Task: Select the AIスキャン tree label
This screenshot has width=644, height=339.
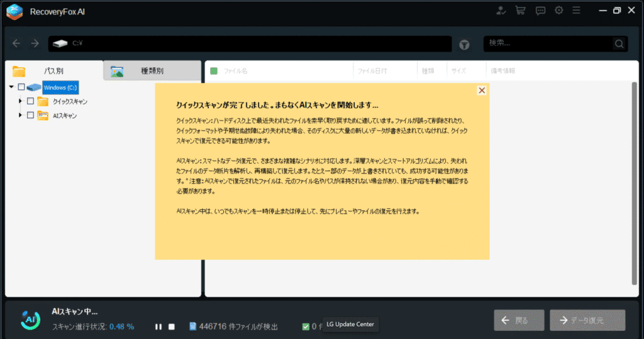Action: tap(65, 116)
